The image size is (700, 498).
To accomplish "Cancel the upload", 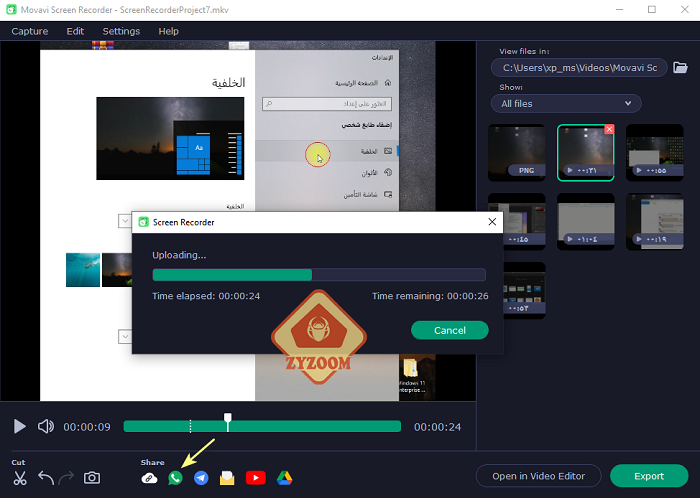I will pos(450,330).
